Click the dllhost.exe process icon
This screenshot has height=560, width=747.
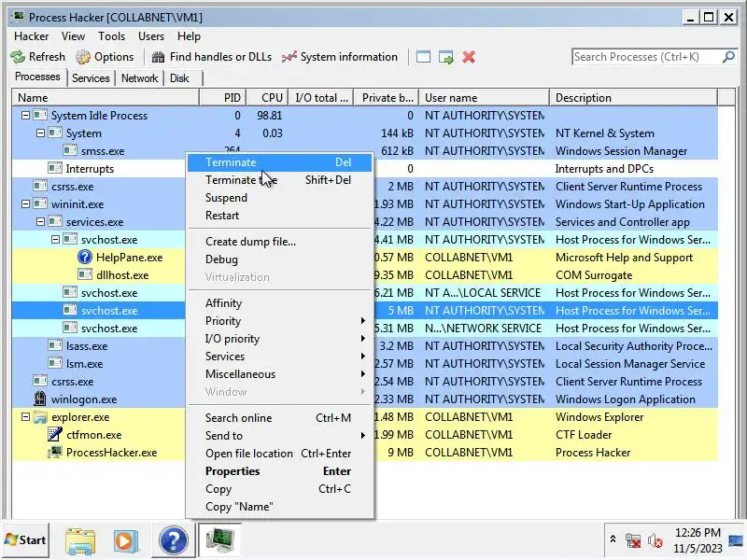(x=85, y=274)
